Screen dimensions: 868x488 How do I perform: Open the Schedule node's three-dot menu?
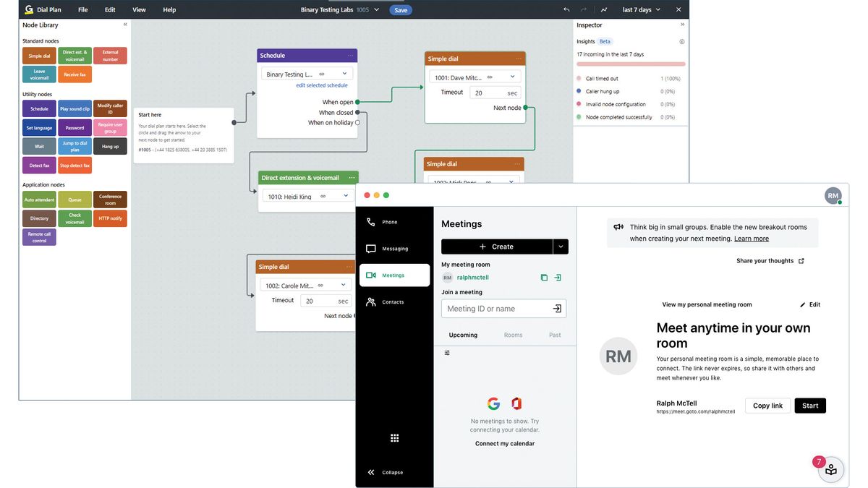pyautogui.click(x=351, y=56)
